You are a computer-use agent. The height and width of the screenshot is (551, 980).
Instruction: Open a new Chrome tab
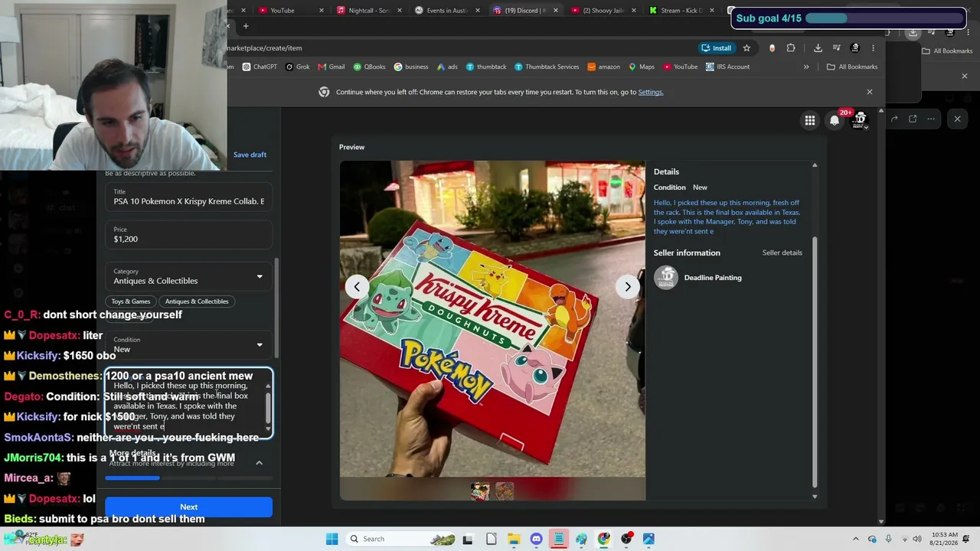(x=246, y=26)
